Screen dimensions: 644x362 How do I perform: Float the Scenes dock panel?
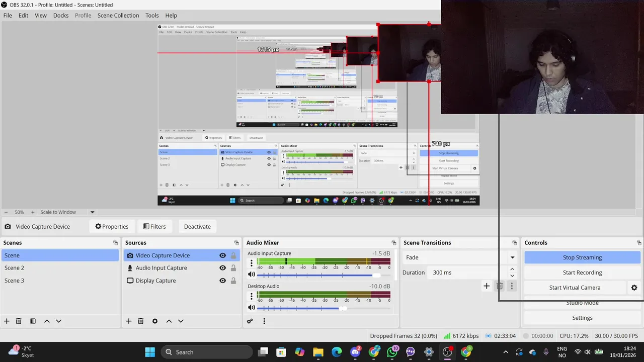pos(115,243)
